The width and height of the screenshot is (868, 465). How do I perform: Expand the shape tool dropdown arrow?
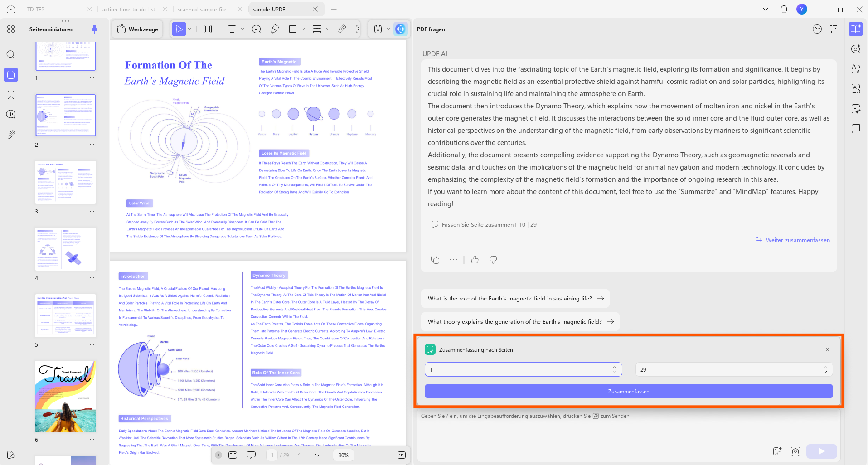tap(303, 29)
